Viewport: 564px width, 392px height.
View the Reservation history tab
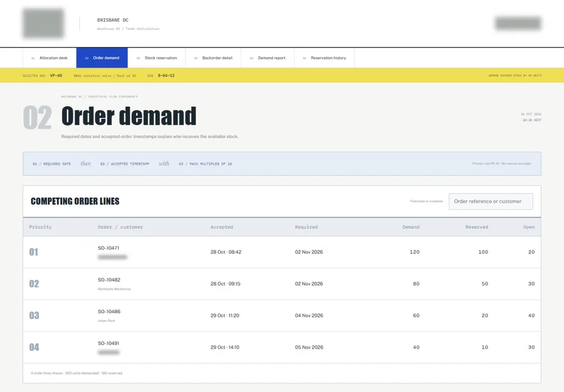point(324,58)
